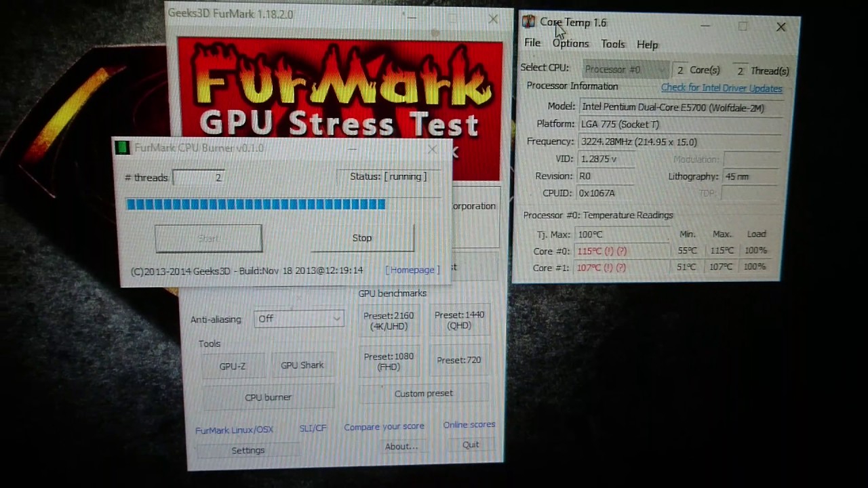Viewport: 868px width, 488px height.
Task: Open the CPU burner tool button
Action: [x=268, y=397]
